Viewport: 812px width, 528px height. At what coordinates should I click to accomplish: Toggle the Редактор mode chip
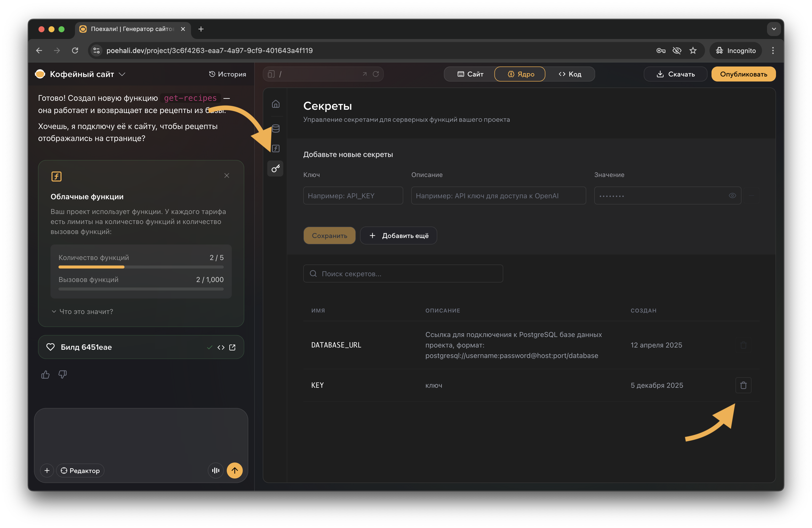pos(80,470)
